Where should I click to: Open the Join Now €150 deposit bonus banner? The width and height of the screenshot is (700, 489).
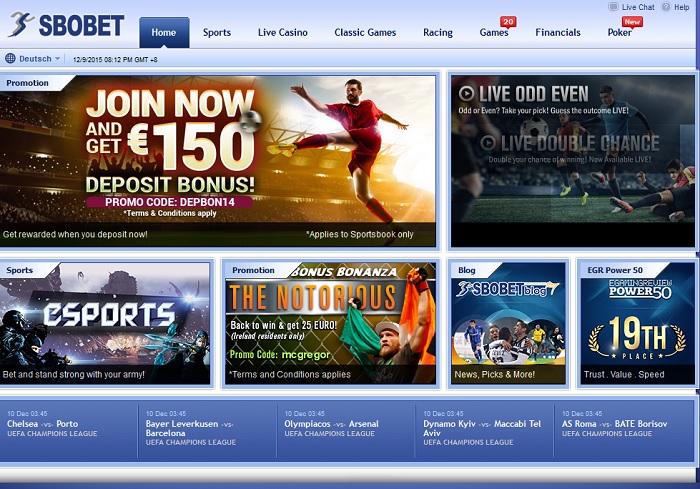tap(218, 161)
